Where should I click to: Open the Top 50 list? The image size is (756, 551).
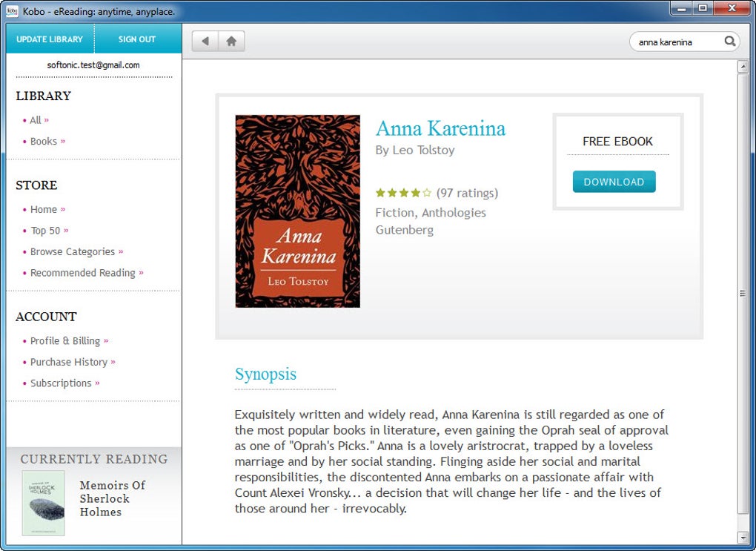(x=46, y=231)
